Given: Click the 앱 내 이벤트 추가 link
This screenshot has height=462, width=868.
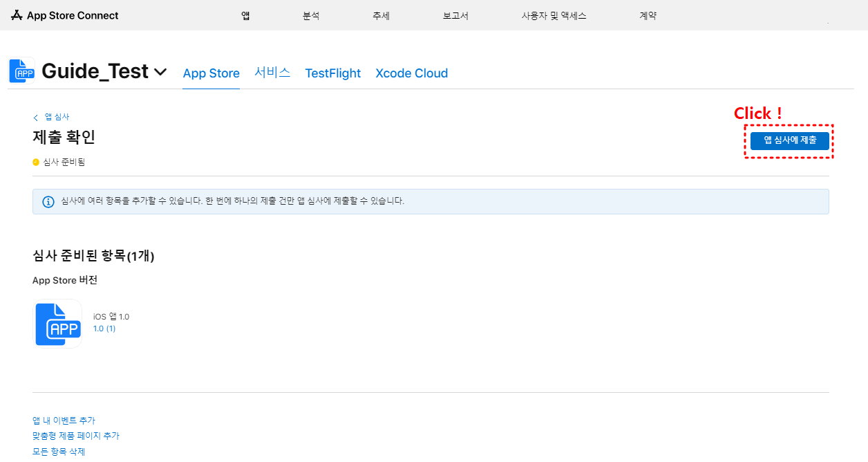Looking at the screenshot, I should pyautogui.click(x=64, y=421).
